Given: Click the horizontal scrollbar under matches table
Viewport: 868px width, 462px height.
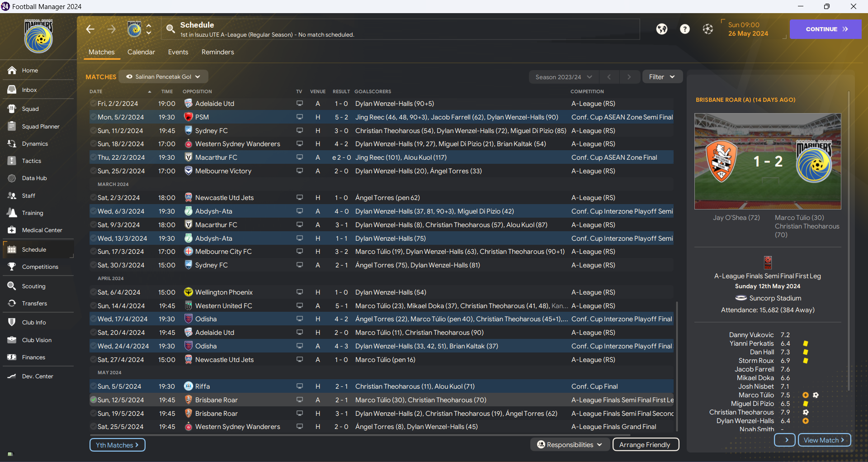Looking at the screenshot, I should (x=360, y=435).
